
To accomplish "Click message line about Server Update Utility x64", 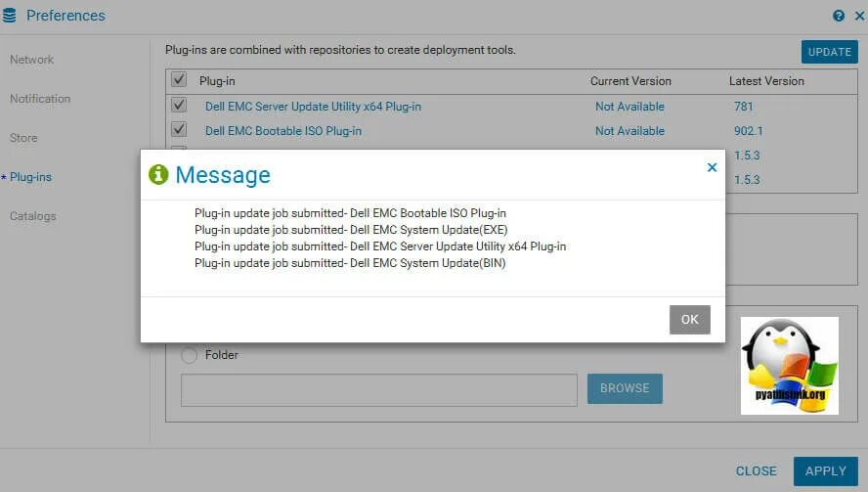I will click(x=380, y=246).
